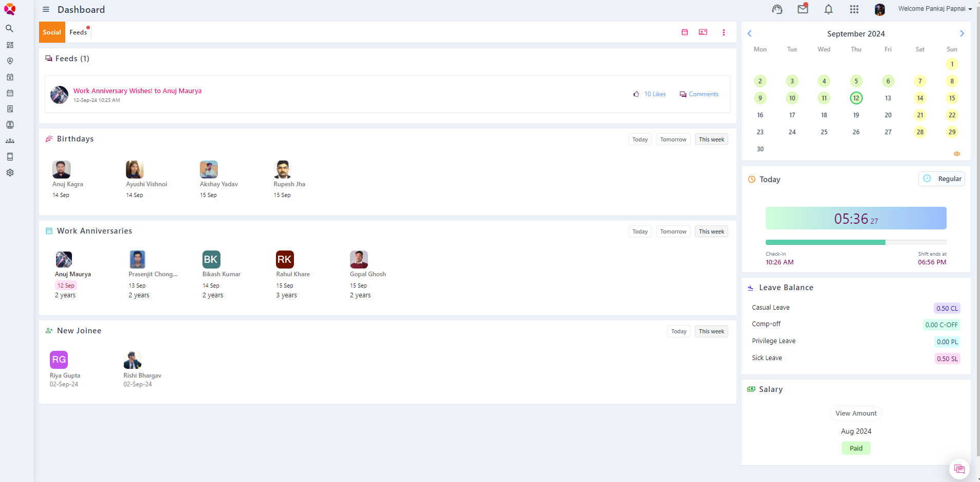Click the notifications bell icon

pyautogui.click(x=827, y=9)
